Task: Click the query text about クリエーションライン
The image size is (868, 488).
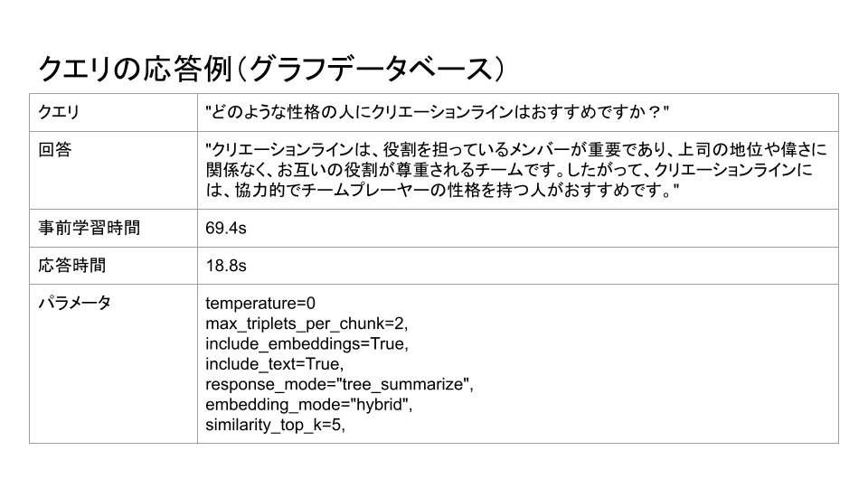Action: (x=438, y=112)
